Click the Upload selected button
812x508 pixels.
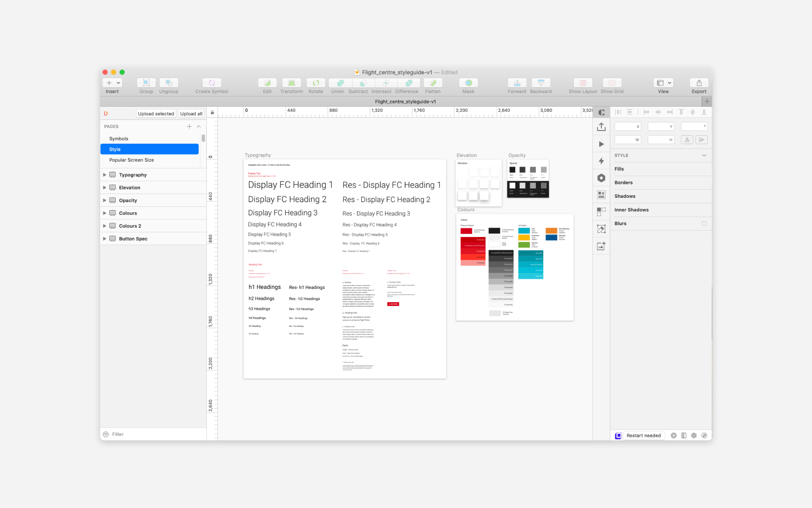[156, 113]
